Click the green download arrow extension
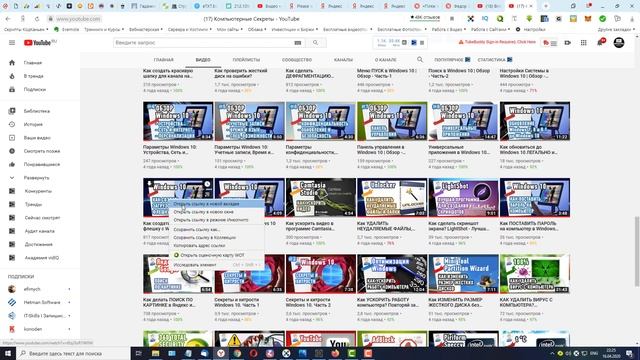 [529, 19]
